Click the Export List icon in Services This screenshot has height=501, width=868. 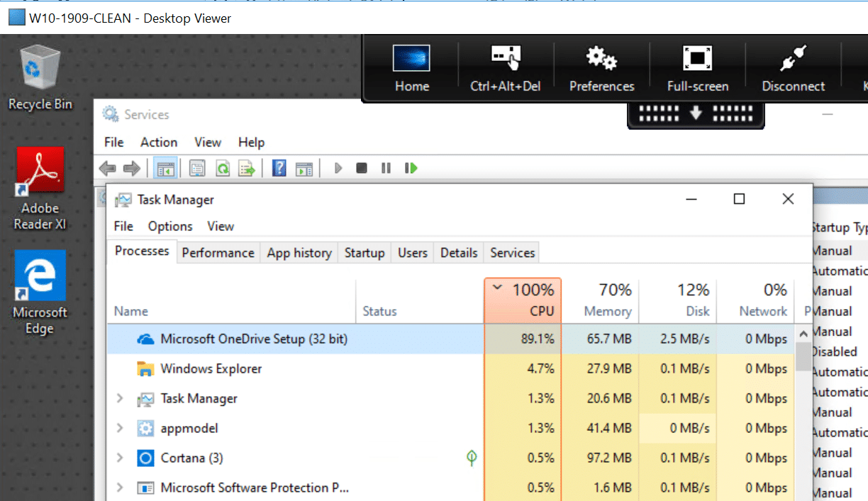(x=246, y=169)
